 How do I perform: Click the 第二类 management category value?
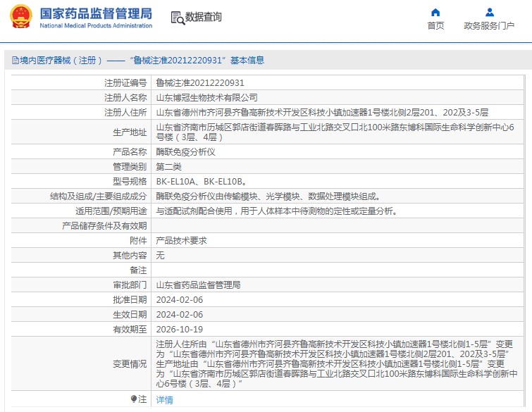168,166
